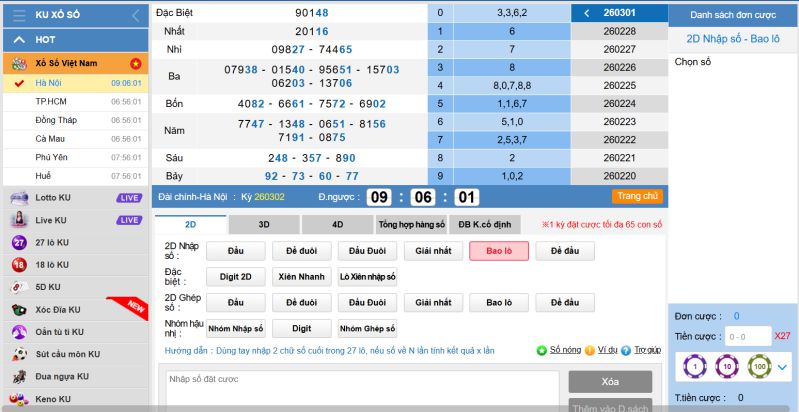
Task: Open Keno KU balls icon
Action: pyautogui.click(x=19, y=399)
